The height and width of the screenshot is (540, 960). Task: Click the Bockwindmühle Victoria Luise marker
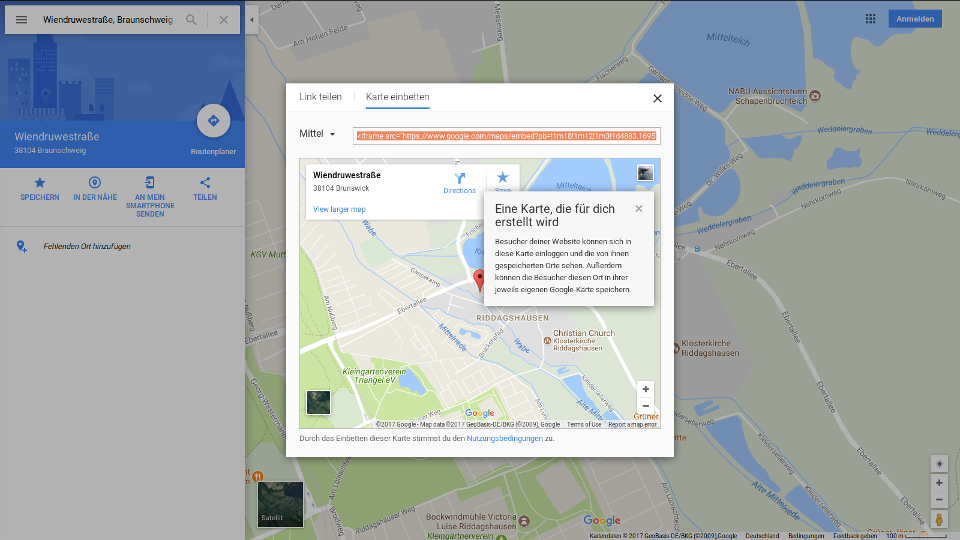pyautogui.click(x=524, y=522)
